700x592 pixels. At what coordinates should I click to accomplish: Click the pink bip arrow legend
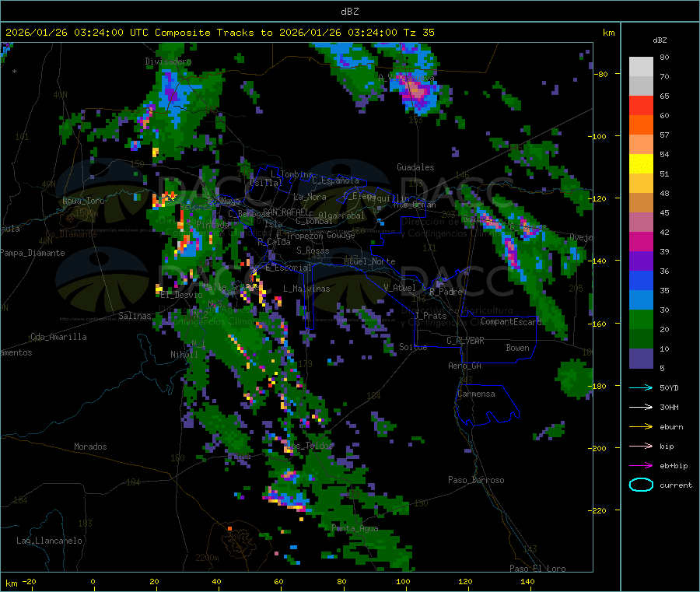pyautogui.click(x=641, y=446)
